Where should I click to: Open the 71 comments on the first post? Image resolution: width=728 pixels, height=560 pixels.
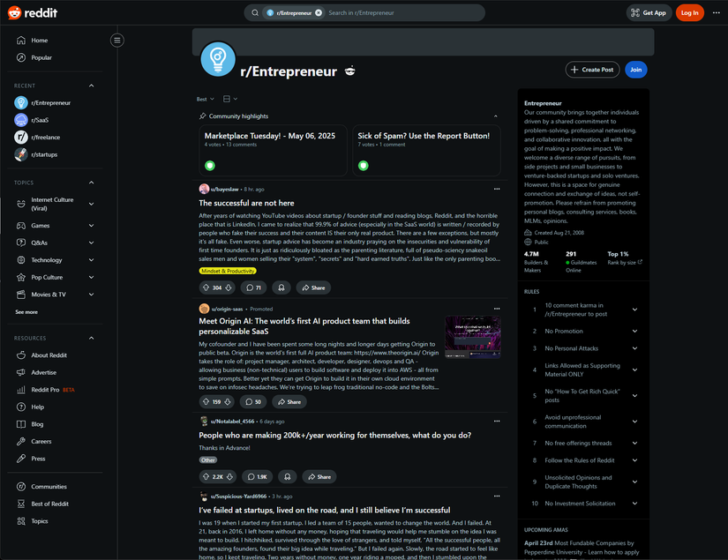click(x=253, y=287)
